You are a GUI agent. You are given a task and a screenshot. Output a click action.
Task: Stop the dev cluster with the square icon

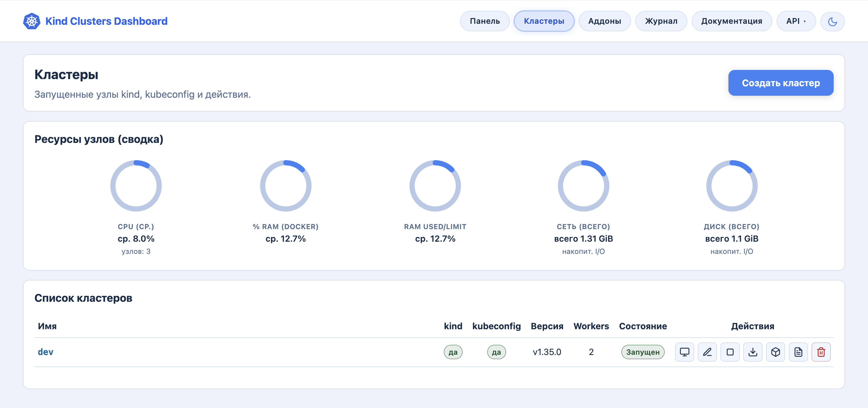point(730,352)
